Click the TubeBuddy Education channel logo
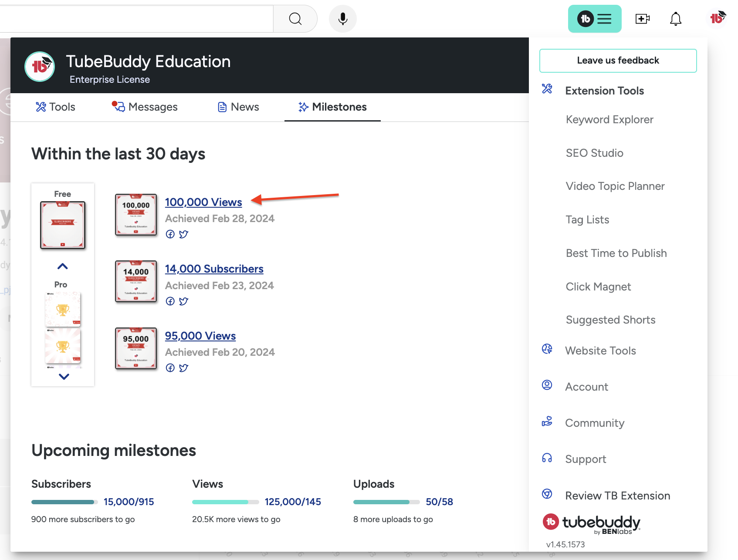The width and height of the screenshot is (738, 560). coord(40,67)
